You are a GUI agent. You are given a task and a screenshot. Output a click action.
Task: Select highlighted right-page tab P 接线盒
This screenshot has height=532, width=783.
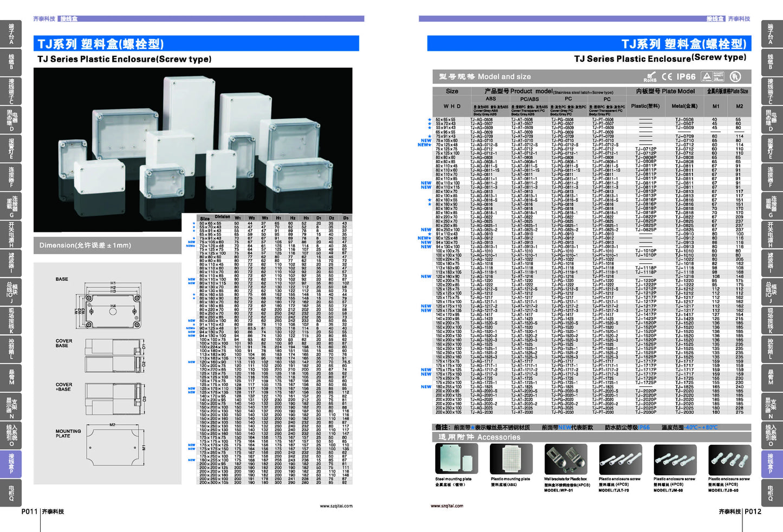tap(772, 464)
